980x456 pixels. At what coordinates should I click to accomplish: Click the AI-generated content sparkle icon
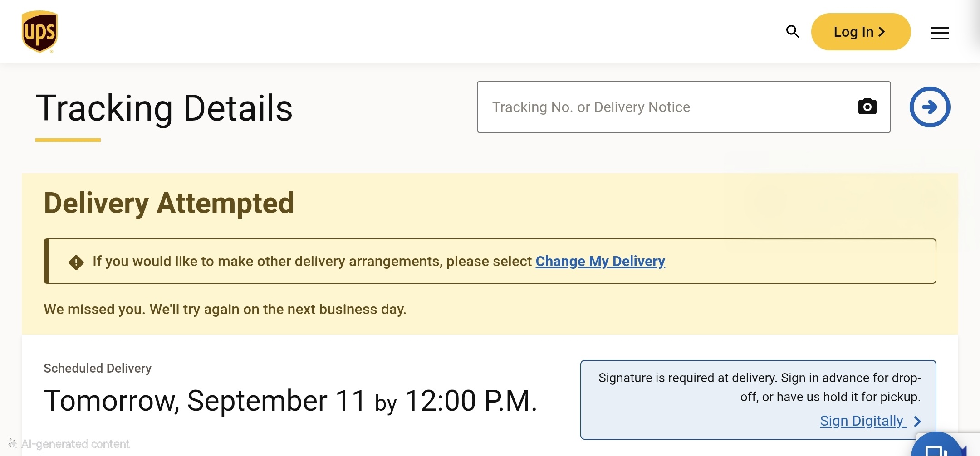pyautogui.click(x=13, y=444)
